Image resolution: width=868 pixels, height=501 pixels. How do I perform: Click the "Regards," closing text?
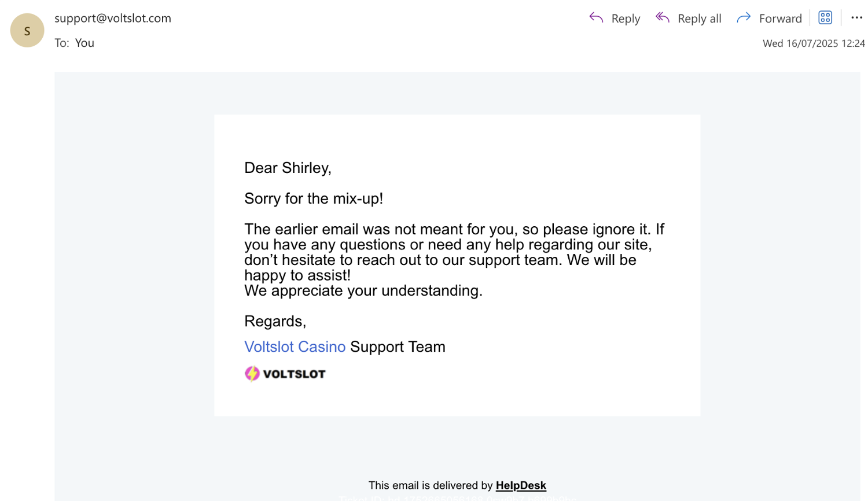point(275,321)
